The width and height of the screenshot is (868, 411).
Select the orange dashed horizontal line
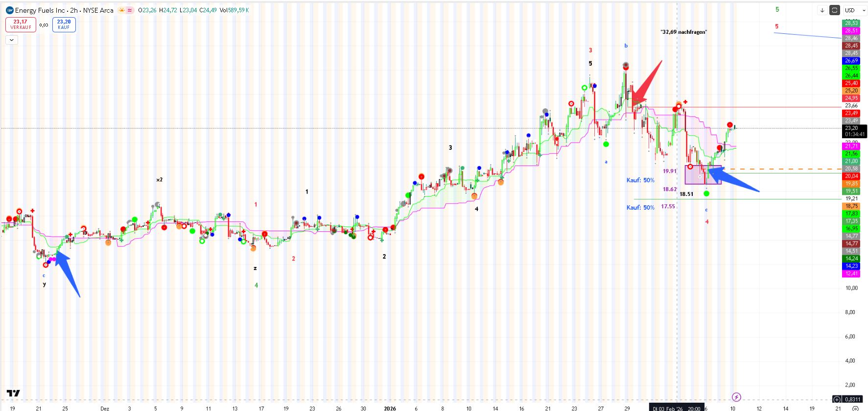coord(783,169)
